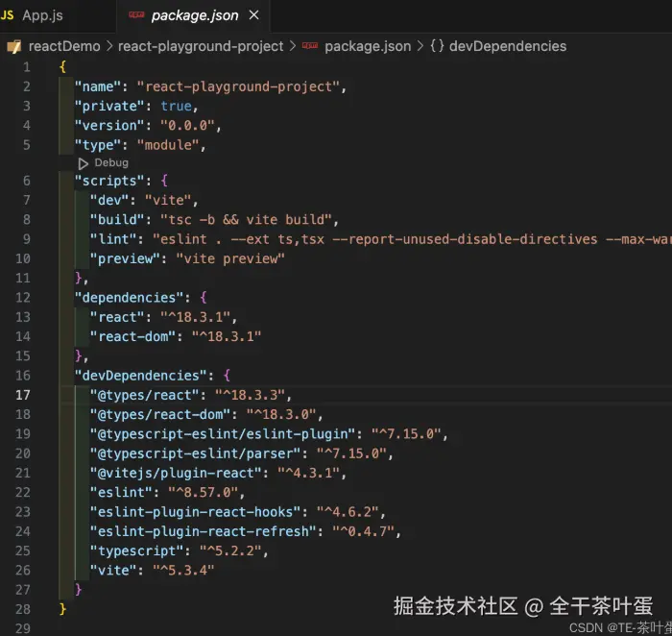Click line number 29 in the gutter
Image resolution: width=672 pixels, height=636 pixels.
click(23, 628)
